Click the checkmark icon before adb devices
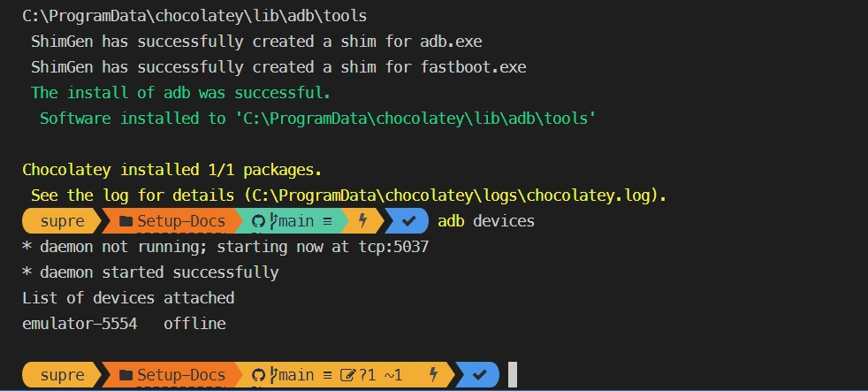Viewport: 868px width, 391px height. click(409, 221)
